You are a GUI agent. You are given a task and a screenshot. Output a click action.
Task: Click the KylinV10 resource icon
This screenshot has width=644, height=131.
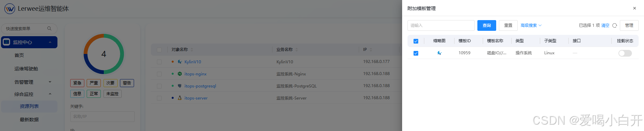pos(180,62)
